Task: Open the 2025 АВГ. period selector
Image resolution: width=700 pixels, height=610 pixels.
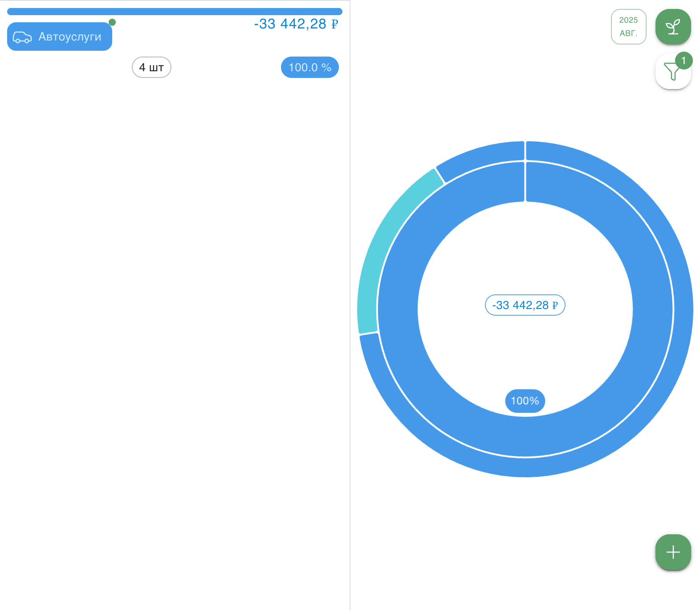Action: (x=628, y=27)
